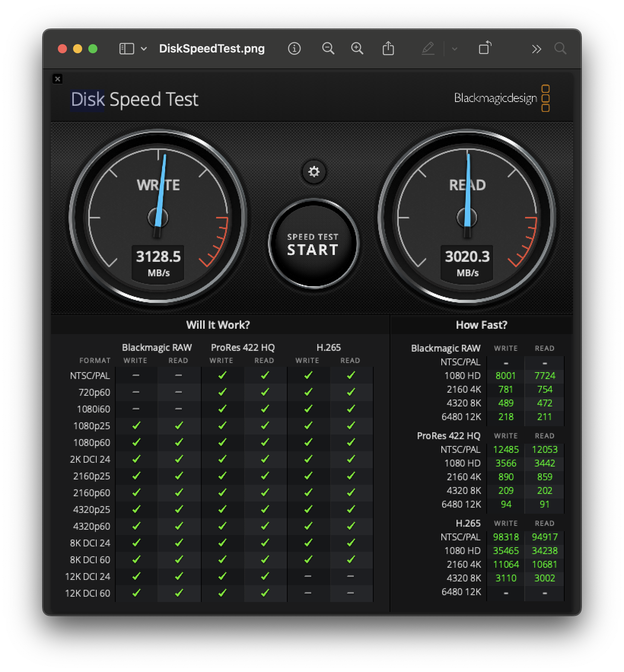Click ProRes 422 HQ heading in How Fast
The height and width of the screenshot is (672, 624).
[x=449, y=436]
